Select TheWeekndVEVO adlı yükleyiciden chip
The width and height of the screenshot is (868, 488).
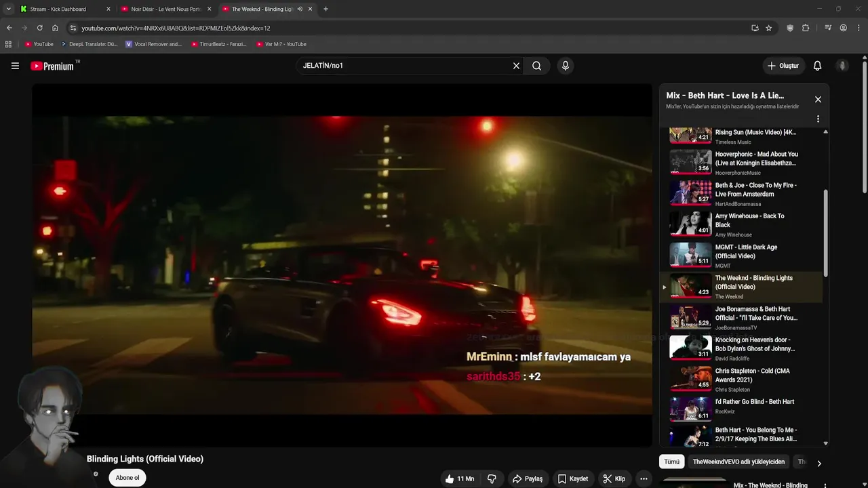point(738,462)
